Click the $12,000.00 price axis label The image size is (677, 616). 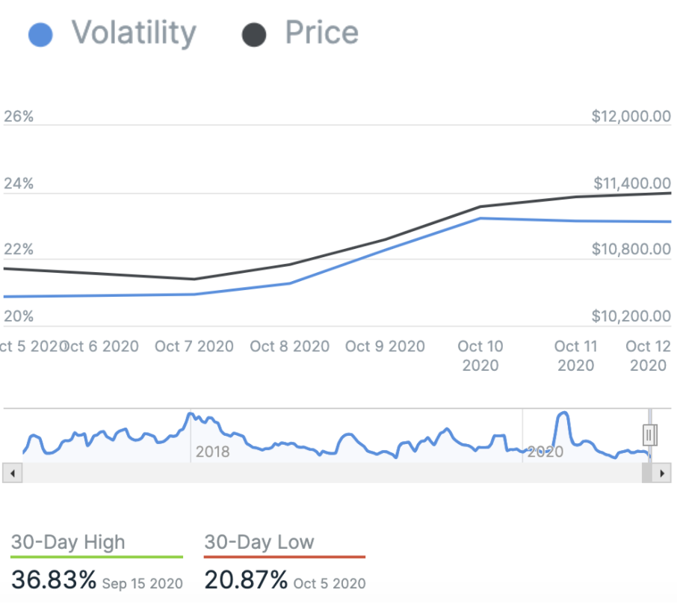tap(631, 117)
